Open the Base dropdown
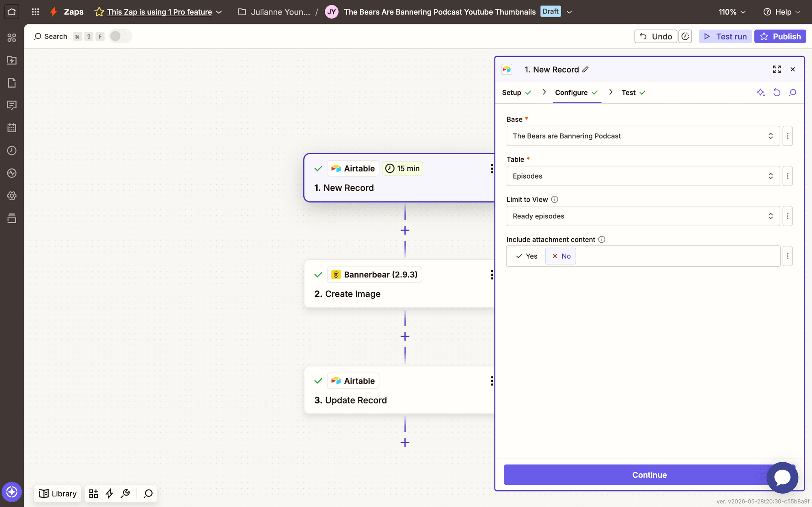Image resolution: width=812 pixels, height=507 pixels. tap(643, 136)
